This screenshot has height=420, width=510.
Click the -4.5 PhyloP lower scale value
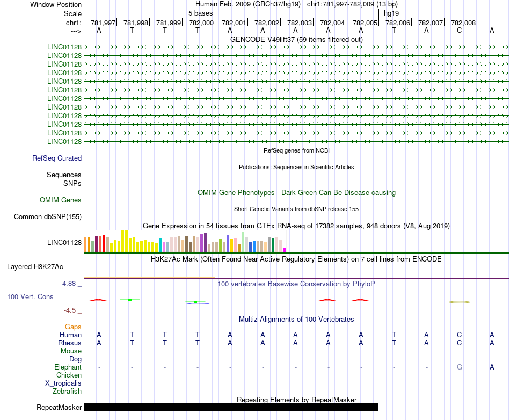point(70,310)
